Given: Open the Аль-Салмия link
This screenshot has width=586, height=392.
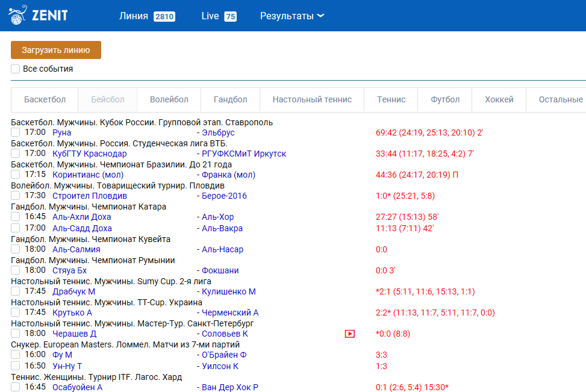Looking at the screenshot, I should tap(76, 250).
